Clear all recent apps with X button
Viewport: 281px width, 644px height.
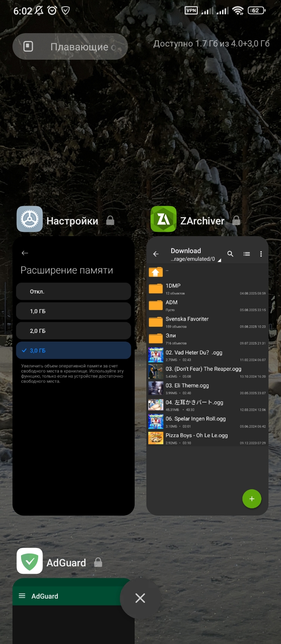140,598
